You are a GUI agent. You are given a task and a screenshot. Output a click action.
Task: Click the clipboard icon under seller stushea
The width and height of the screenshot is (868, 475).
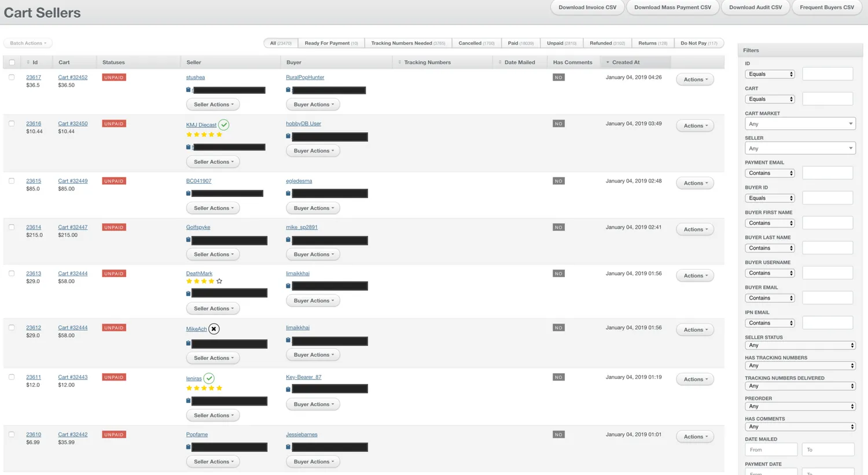pos(188,90)
